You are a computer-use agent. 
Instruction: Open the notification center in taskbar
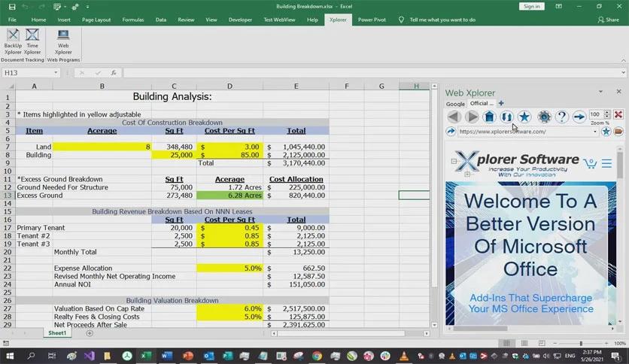[x=615, y=356]
